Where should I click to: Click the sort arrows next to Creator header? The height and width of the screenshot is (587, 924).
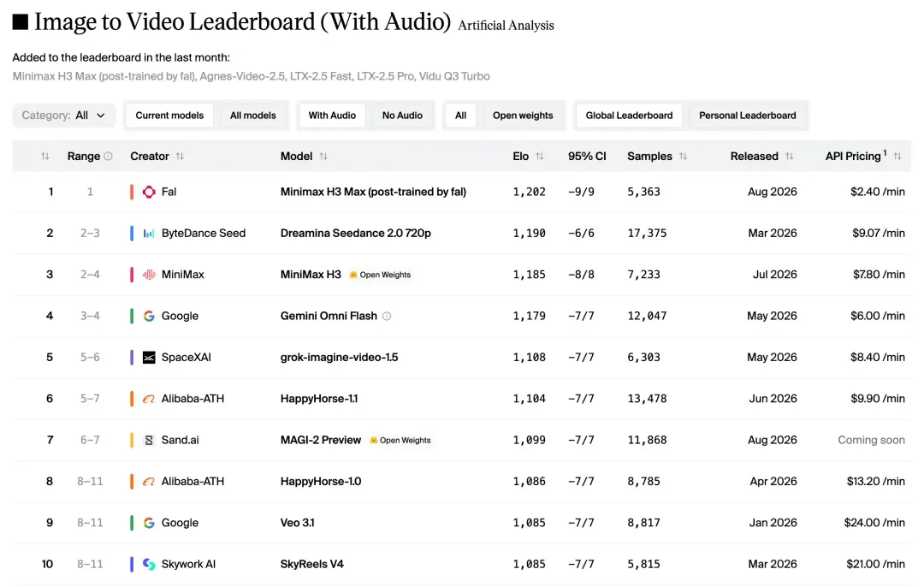coord(180,157)
